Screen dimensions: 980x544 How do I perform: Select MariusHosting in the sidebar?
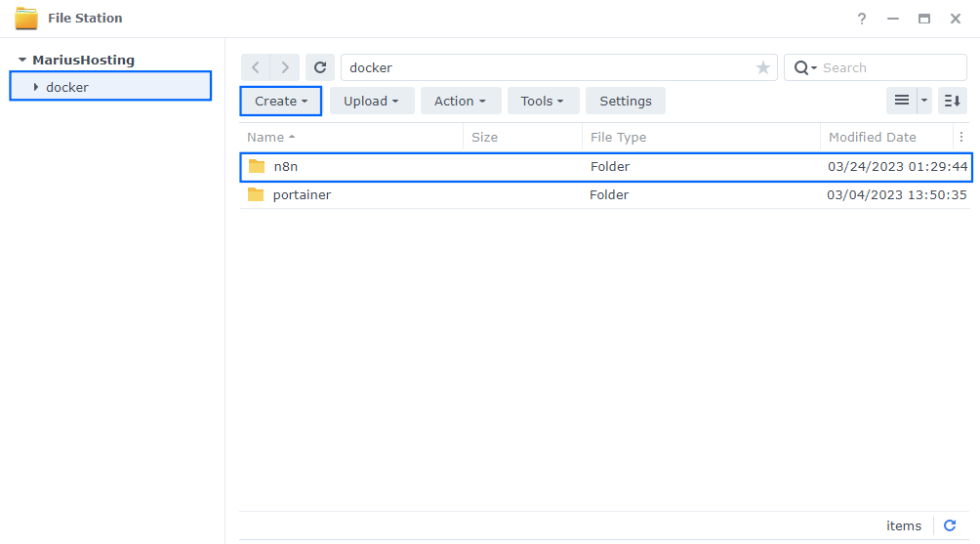[83, 60]
